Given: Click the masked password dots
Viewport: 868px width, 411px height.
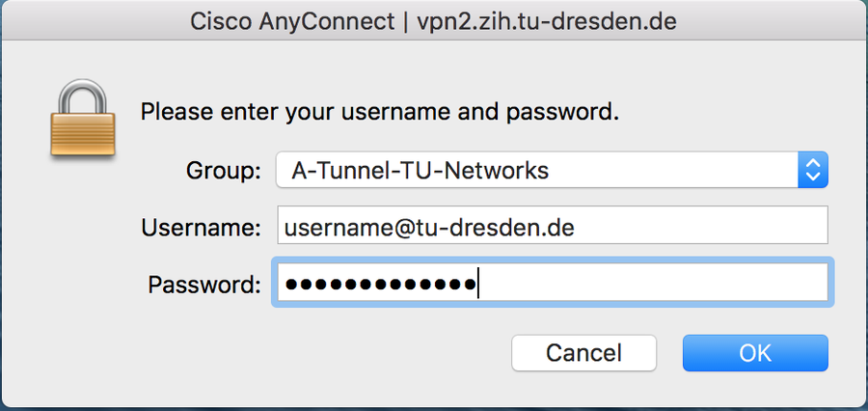Looking at the screenshot, I should pos(380,285).
